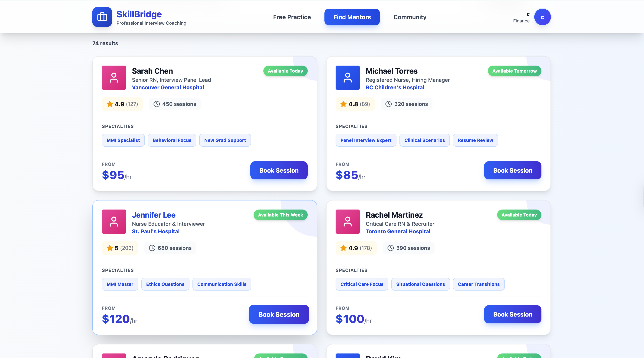
Task: Click the clock icon beside 320 sessions
Action: click(388, 104)
